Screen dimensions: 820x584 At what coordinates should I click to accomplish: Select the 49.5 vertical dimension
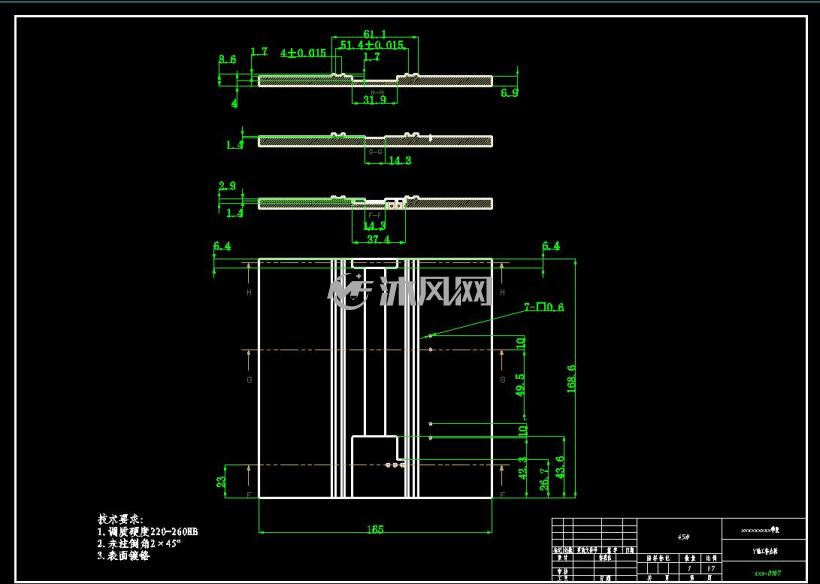(x=520, y=385)
